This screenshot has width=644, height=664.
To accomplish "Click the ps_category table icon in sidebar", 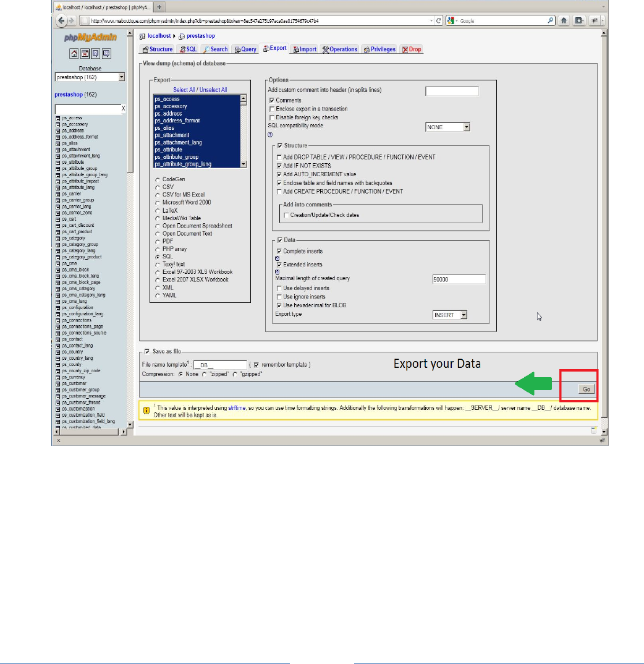I will [x=58, y=238].
